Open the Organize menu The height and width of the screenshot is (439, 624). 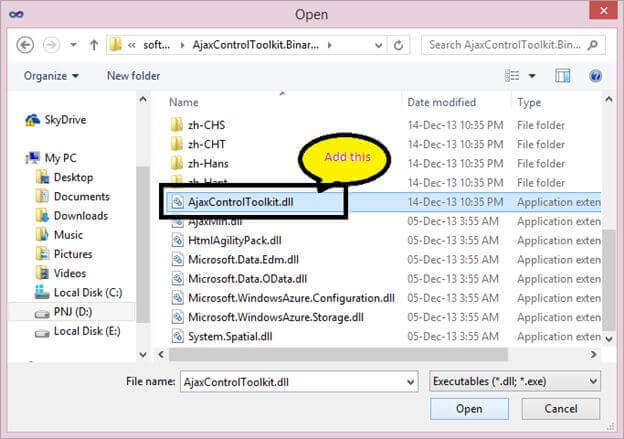(x=51, y=76)
